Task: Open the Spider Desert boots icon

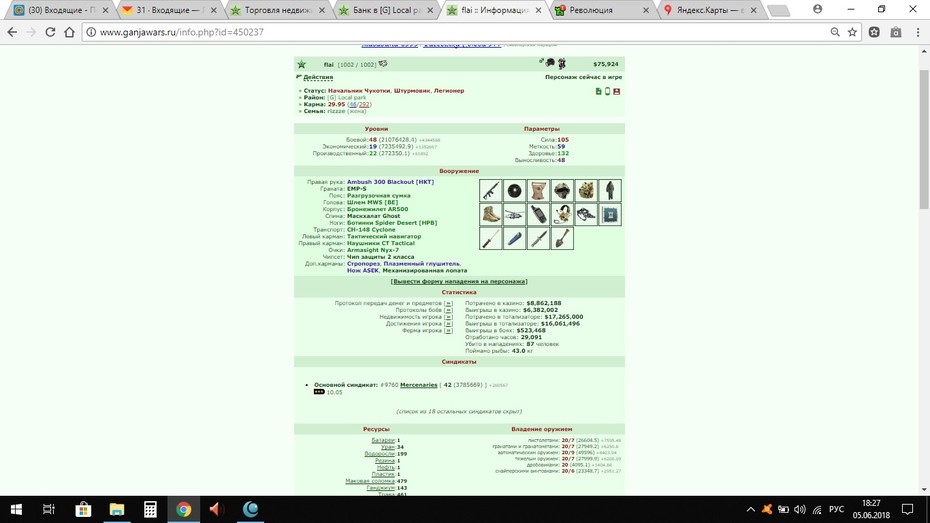Action: pos(491,215)
